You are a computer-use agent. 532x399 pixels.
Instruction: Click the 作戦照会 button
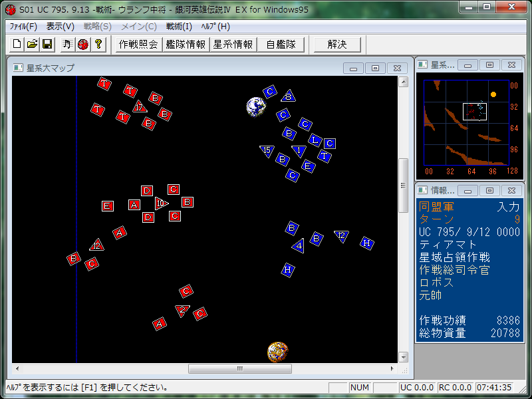click(x=139, y=45)
